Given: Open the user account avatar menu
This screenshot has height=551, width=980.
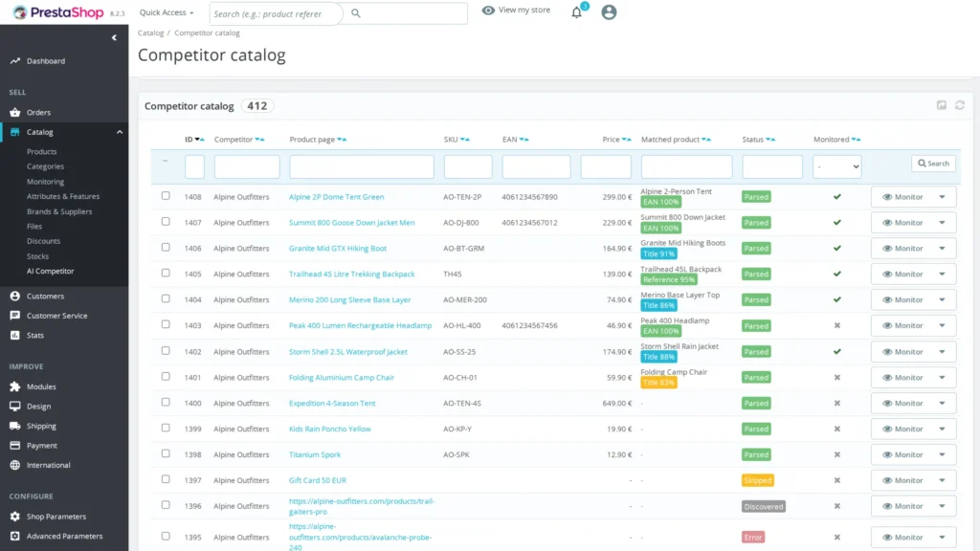Looking at the screenshot, I should (x=609, y=11).
